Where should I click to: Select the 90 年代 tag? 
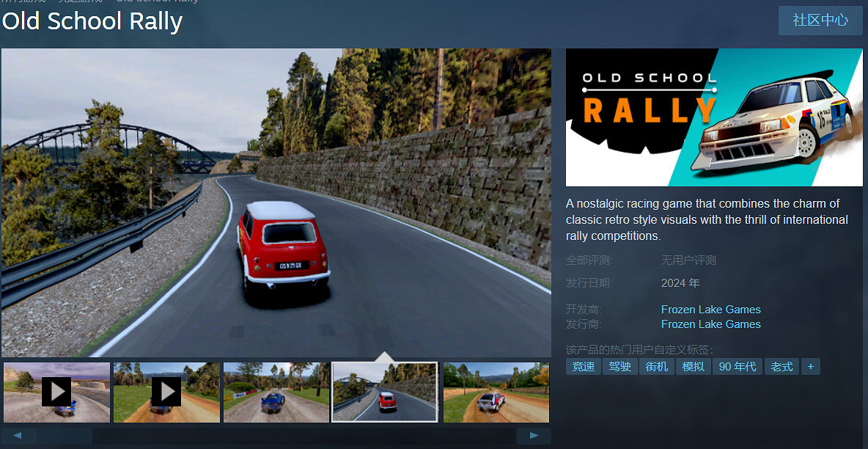pyautogui.click(x=738, y=366)
